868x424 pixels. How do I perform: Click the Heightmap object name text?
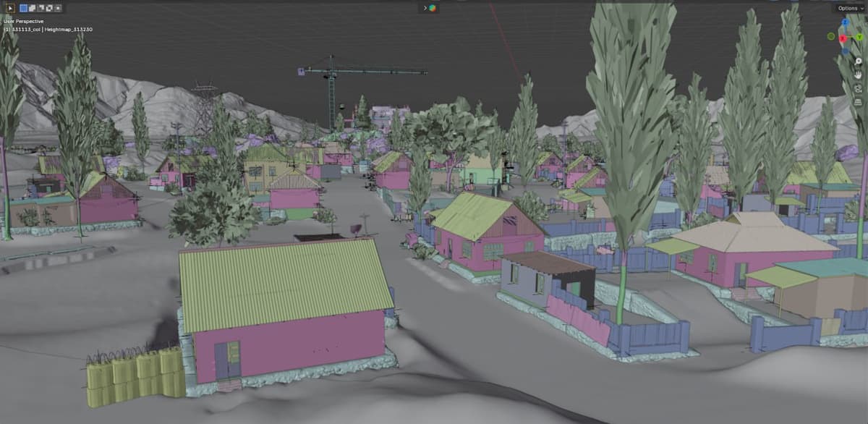(x=68, y=30)
